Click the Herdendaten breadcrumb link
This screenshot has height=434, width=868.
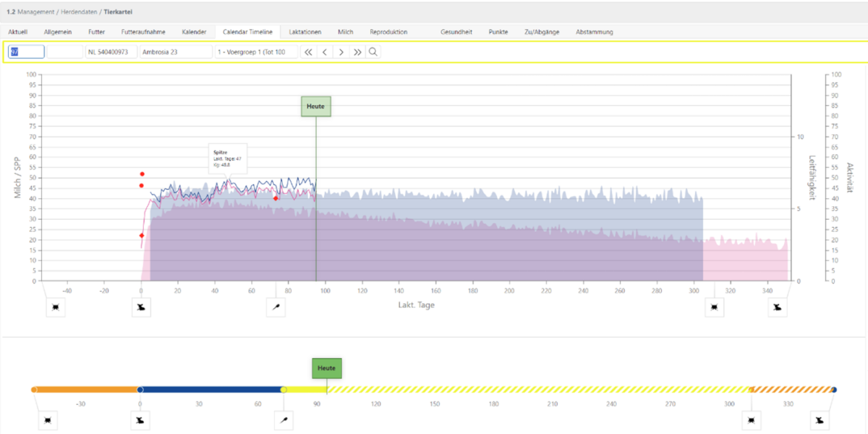[x=80, y=12]
